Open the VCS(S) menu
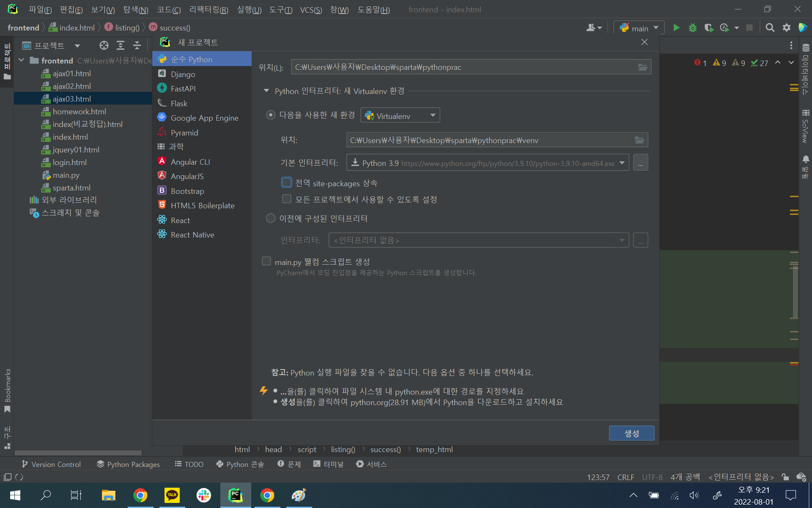This screenshot has height=508, width=812. 311,9
